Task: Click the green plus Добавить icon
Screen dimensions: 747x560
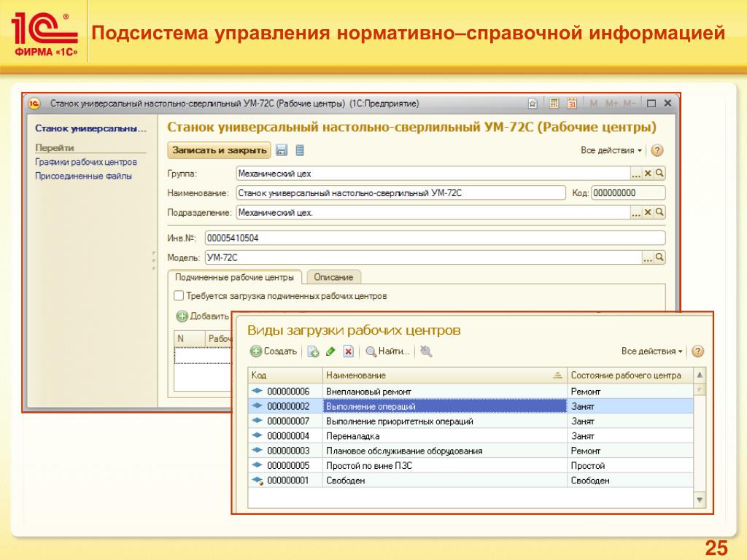Action: tap(182, 316)
